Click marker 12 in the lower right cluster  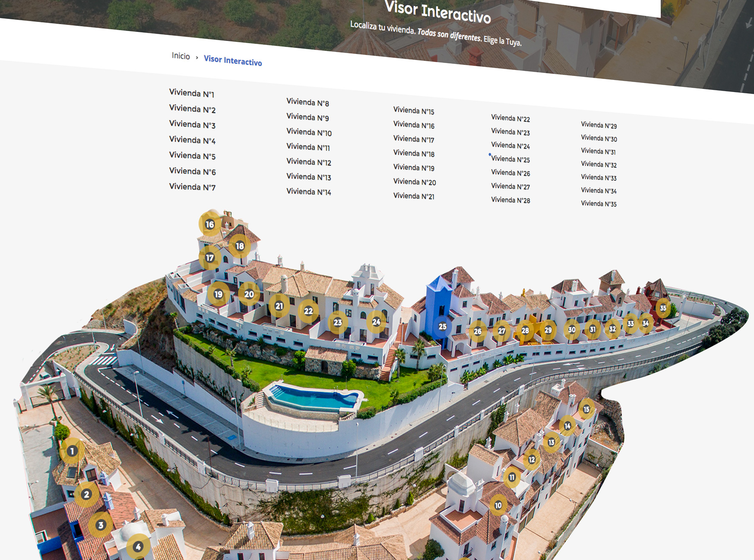[532, 459]
